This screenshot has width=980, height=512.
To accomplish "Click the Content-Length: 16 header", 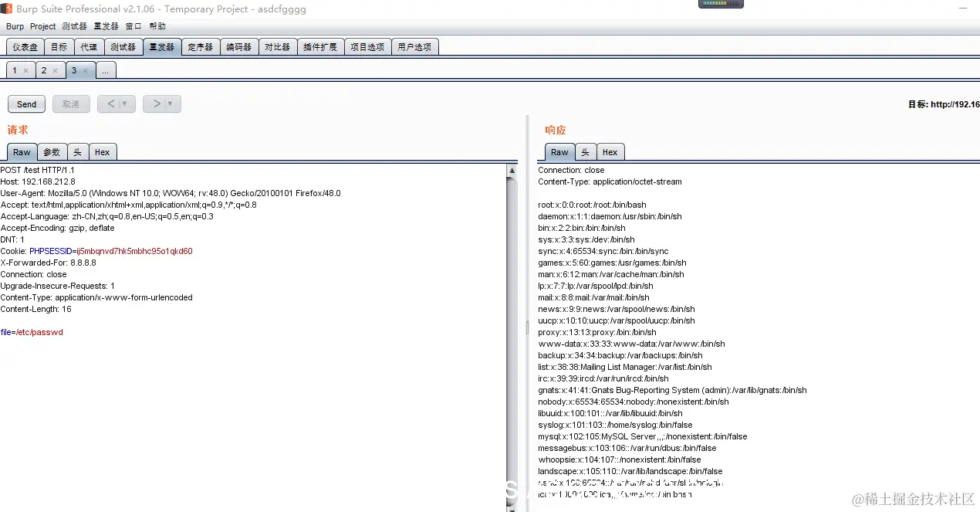I will [35, 309].
